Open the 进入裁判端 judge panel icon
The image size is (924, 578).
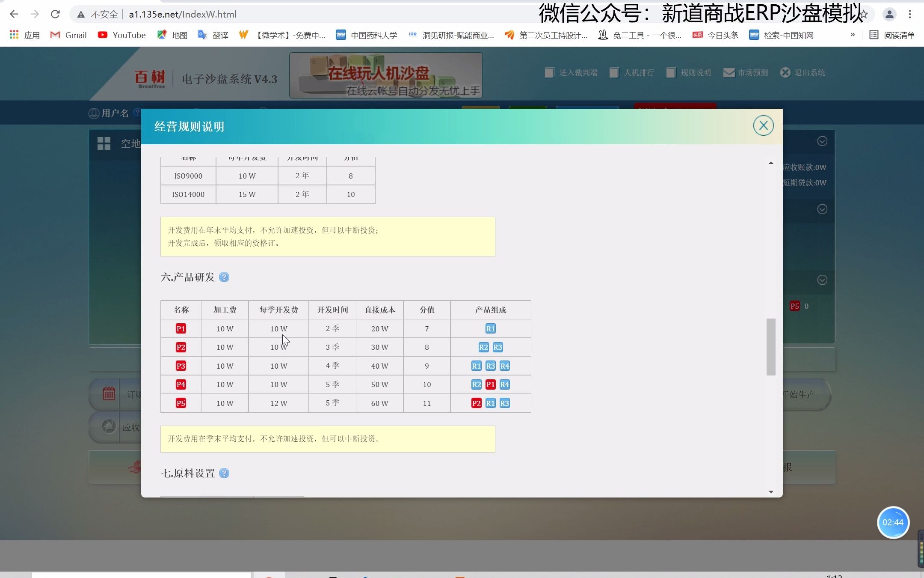click(x=549, y=72)
